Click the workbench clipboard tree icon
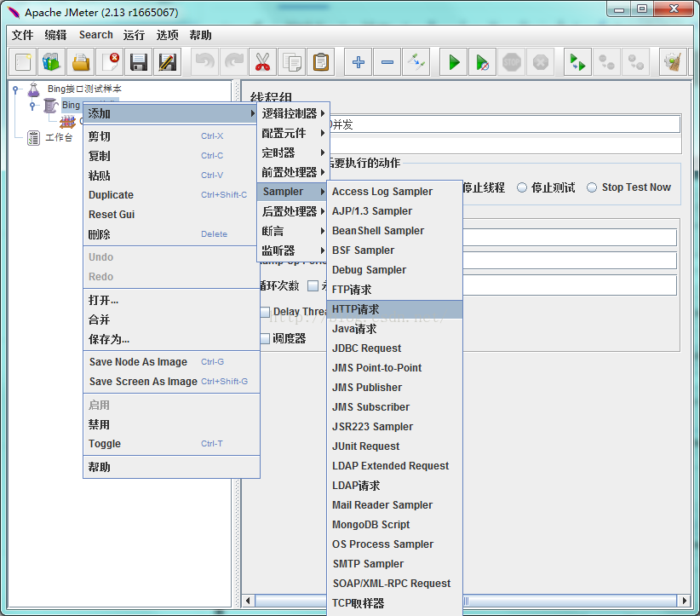 tap(33, 137)
